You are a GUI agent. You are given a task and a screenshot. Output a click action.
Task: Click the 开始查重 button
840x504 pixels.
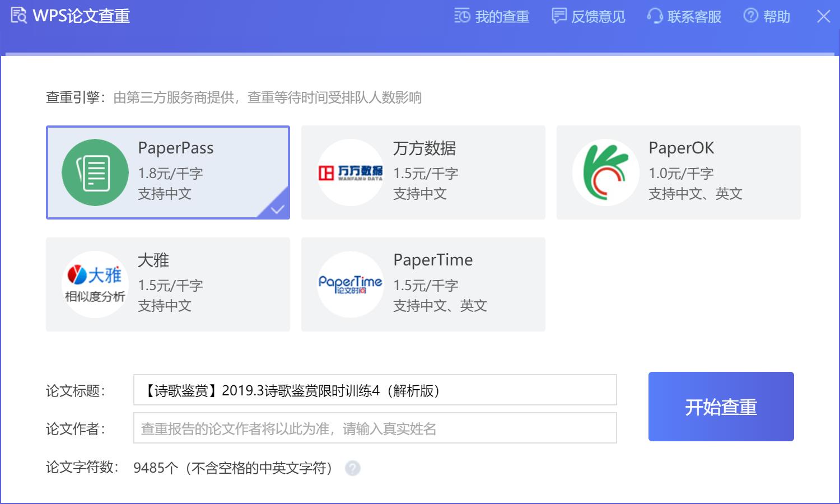click(721, 407)
